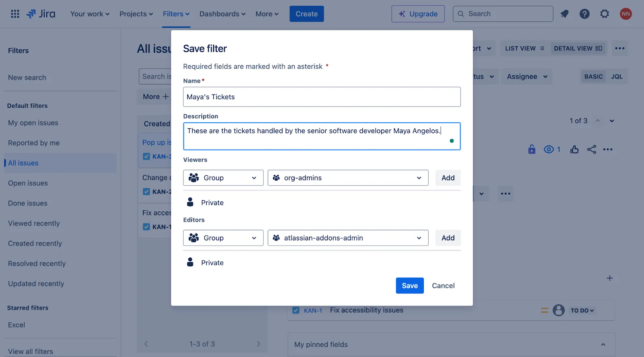Viewport: 644px width, 357px height.
Task: Click the thumbs up vote icon
Action: [574, 150]
